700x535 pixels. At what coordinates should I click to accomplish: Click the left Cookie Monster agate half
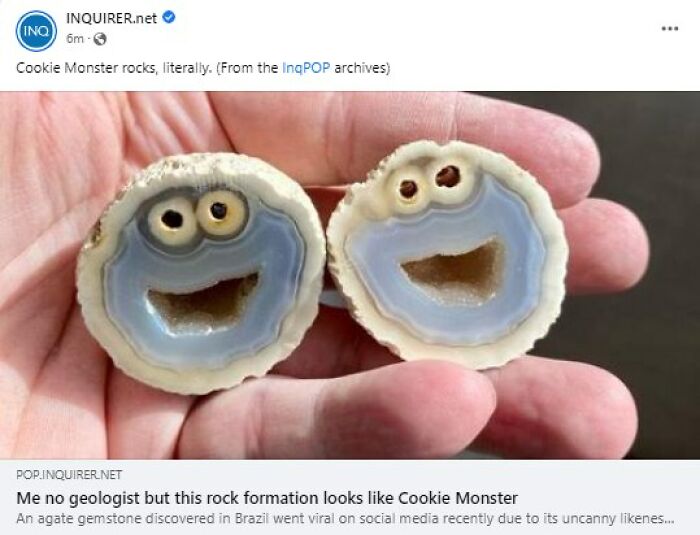point(201,273)
